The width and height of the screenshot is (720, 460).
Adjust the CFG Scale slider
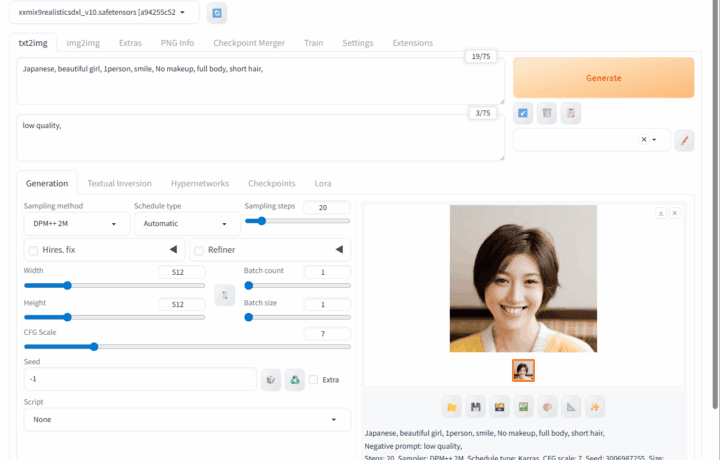(x=94, y=347)
